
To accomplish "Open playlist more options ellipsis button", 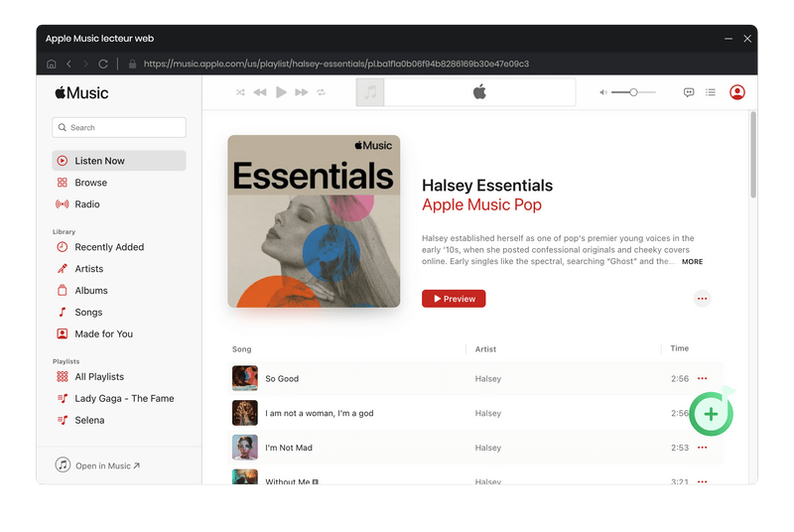I will click(702, 299).
